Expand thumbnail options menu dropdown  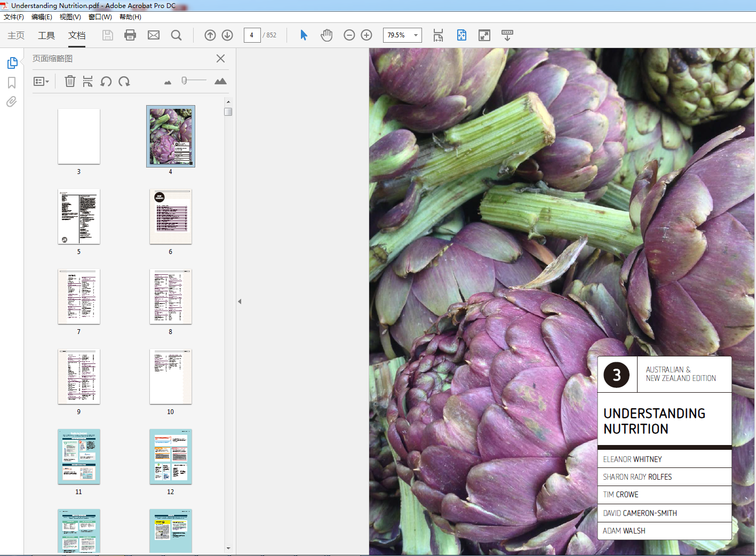(42, 81)
